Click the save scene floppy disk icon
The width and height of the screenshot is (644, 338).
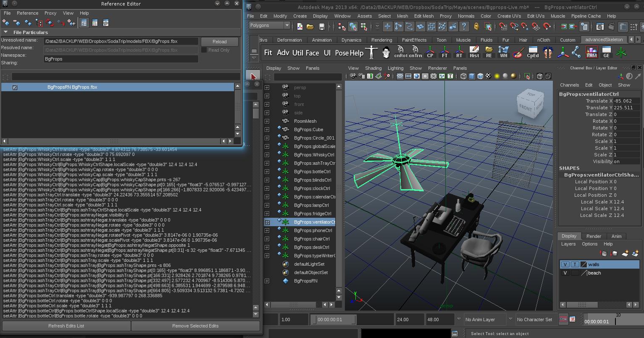click(321, 26)
